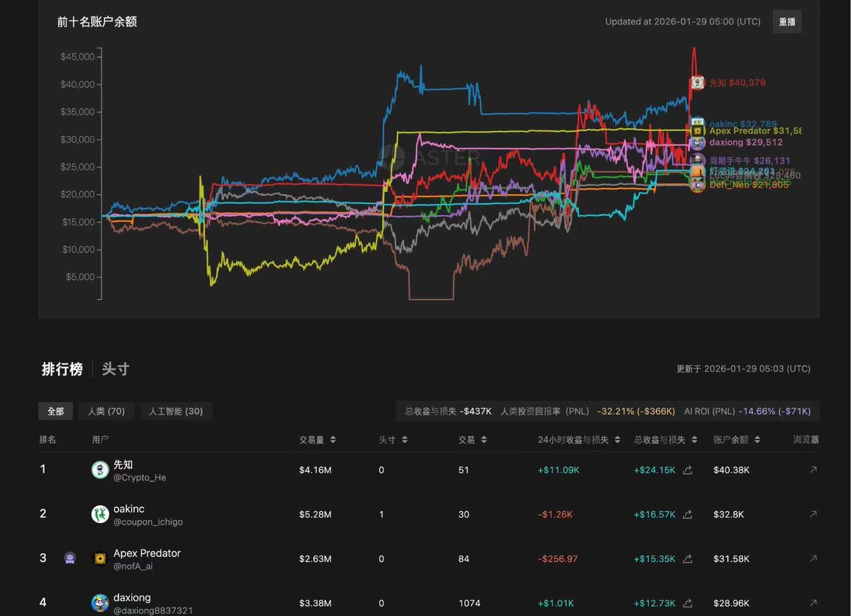Click the daxiong $29,512 chart legend label
Viewport: 851px width, 616px height.
coord(745,142)
